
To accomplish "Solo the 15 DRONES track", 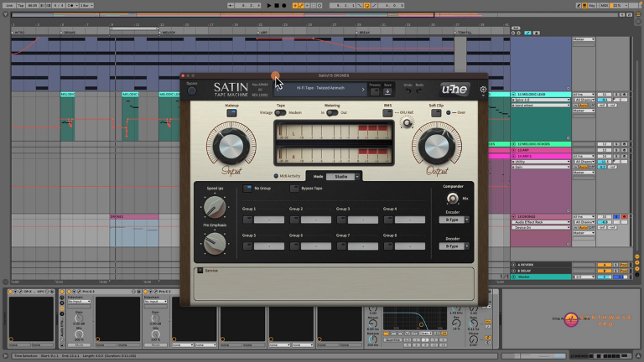I will pos(616,217).
